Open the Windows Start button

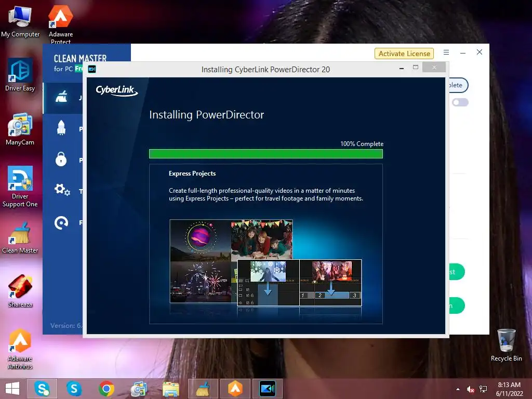click(12, 389)
